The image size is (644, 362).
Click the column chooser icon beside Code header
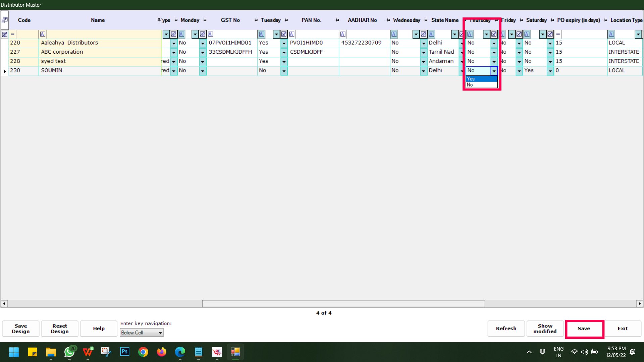pos(5,20)
